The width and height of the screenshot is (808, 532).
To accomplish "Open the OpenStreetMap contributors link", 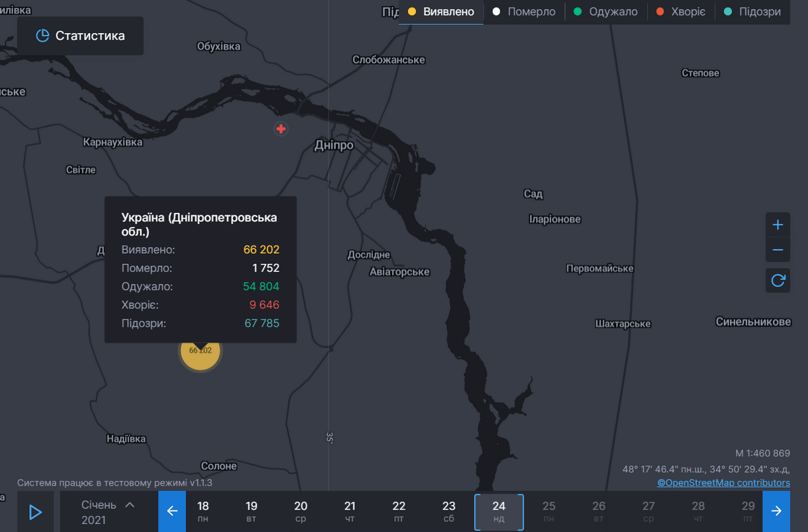I will click(723, 483).
